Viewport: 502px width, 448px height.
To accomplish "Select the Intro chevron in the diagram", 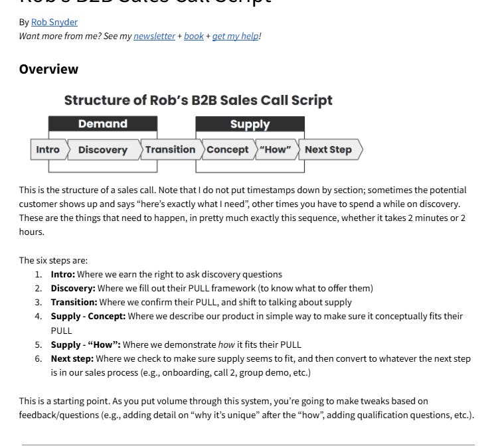I will pyautogui.click(x=49, y=149).
